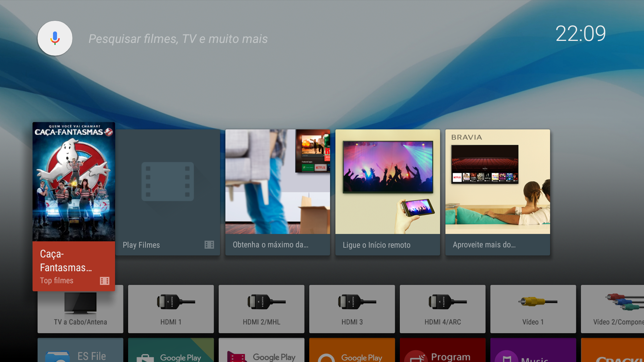Open the BRAVIA Aproveite mais do card
The height and width of the screenshot is (362, 644).
point(497,192)
